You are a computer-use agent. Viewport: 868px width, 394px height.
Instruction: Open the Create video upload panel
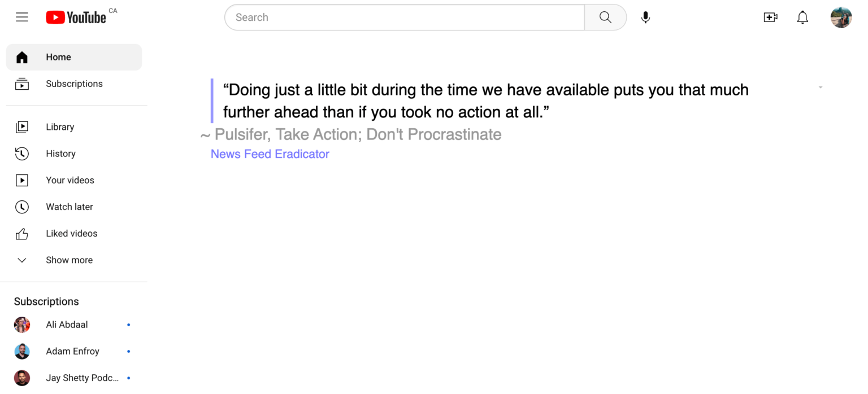pyautogui.click(x=770, y=17)
